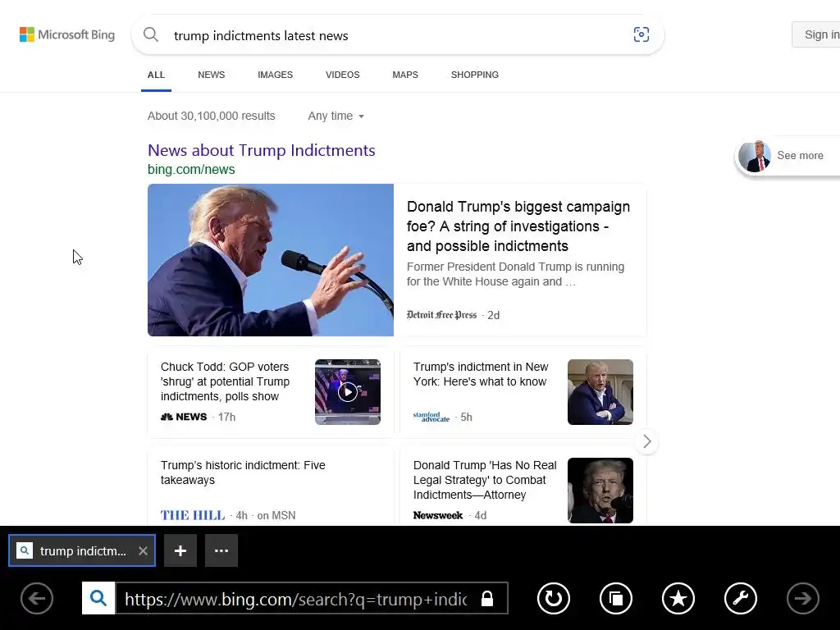Open Chuck Todd GOP voters article

(x=225, y=381)
